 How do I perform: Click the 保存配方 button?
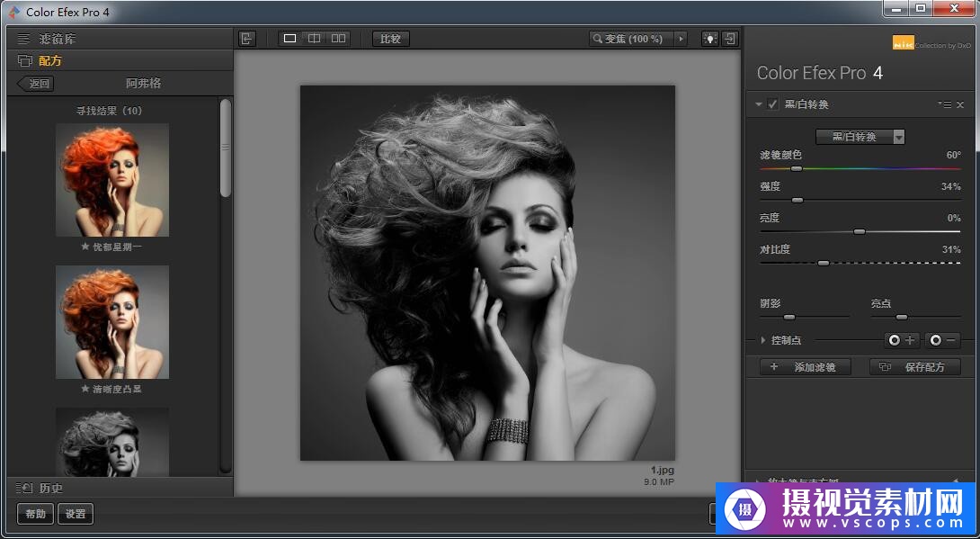tap(914, 367)
